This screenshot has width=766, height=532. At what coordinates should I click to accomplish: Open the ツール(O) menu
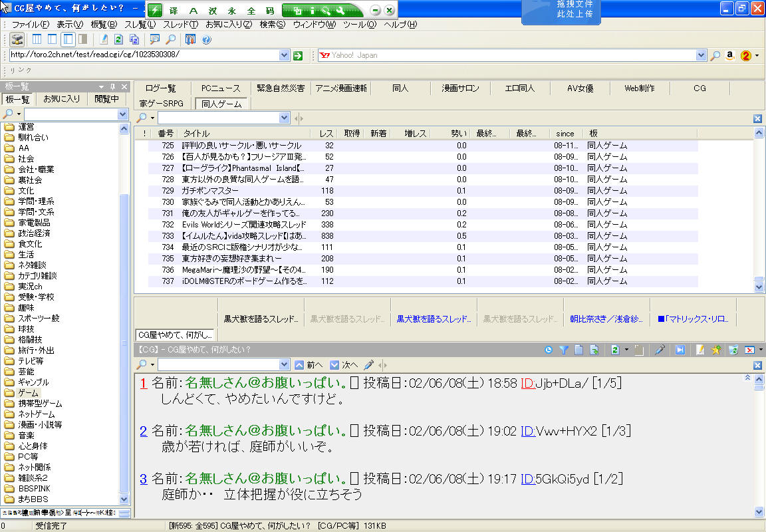click(x=360, y=25)
